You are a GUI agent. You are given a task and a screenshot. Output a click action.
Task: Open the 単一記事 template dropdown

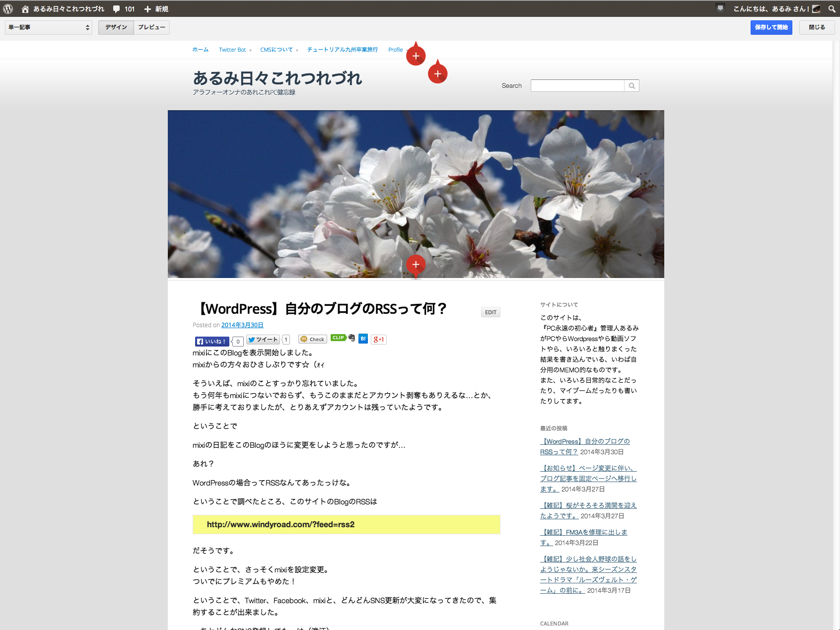tap(49, 27)
